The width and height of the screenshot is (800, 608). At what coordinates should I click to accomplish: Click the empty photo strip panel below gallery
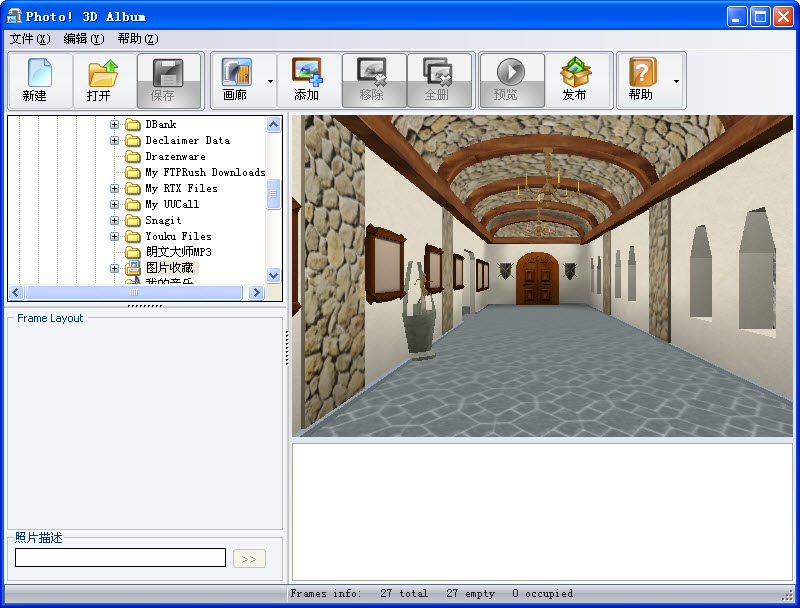pos(542,512)
